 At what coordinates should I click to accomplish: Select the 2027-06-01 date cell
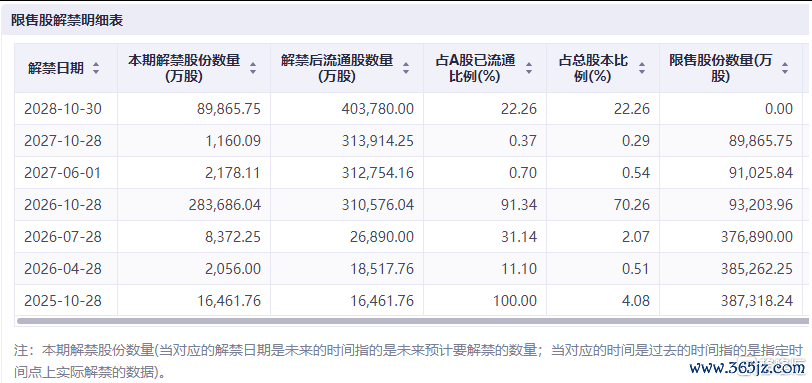(63, 173)
